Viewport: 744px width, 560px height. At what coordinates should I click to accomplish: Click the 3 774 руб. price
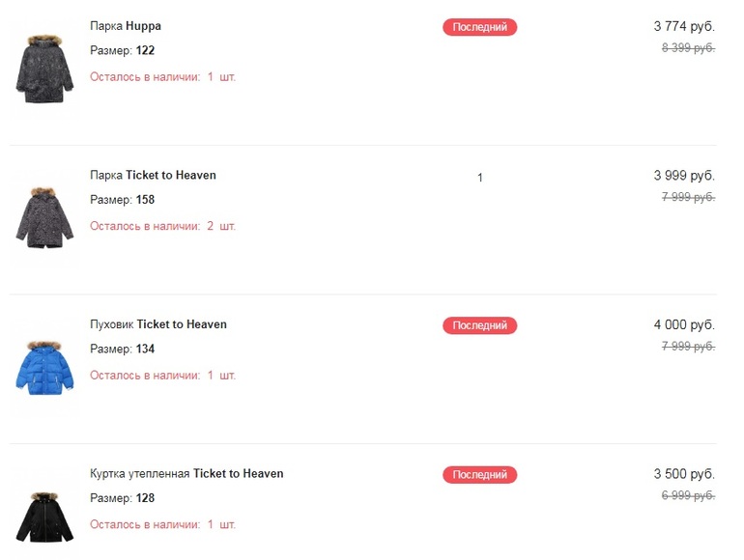(684, 26)
